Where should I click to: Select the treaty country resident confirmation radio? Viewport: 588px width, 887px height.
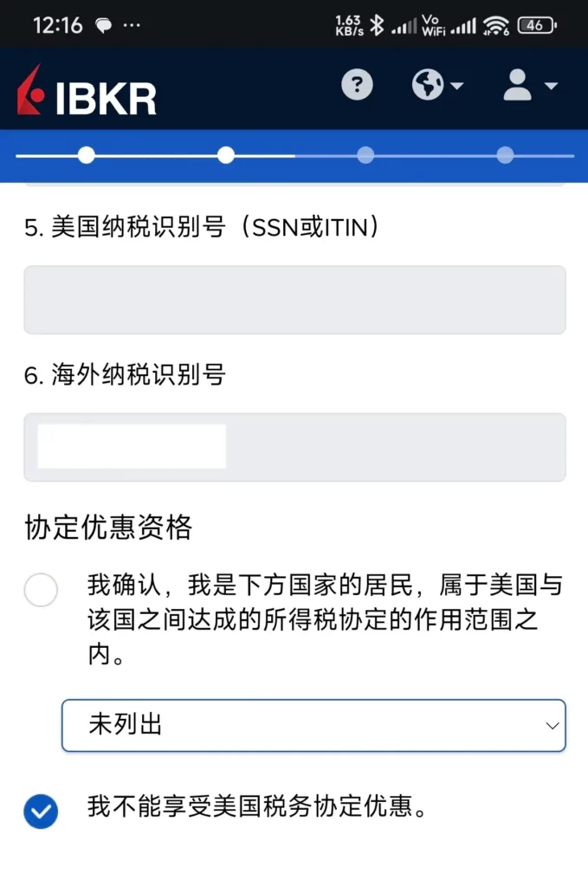[x=41, y=589]
